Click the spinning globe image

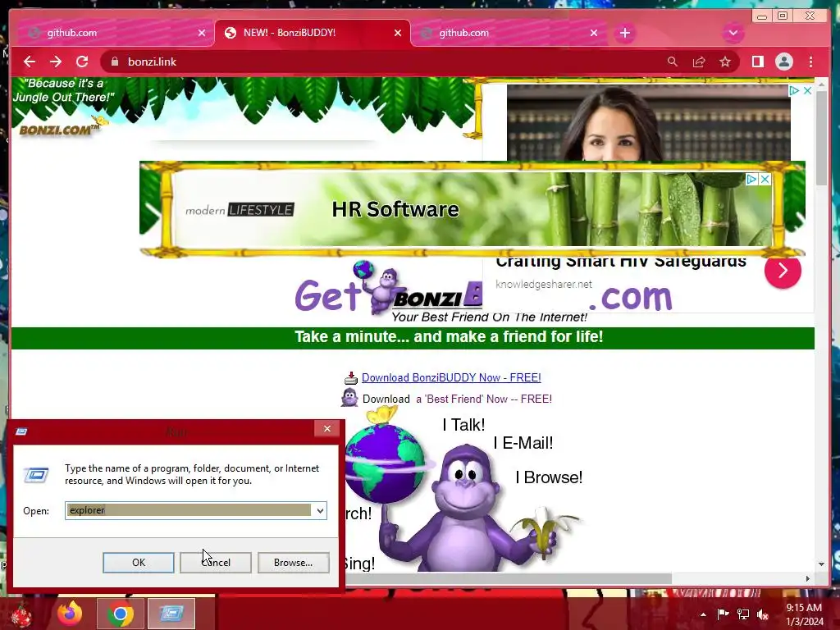(x=385, y=463)
